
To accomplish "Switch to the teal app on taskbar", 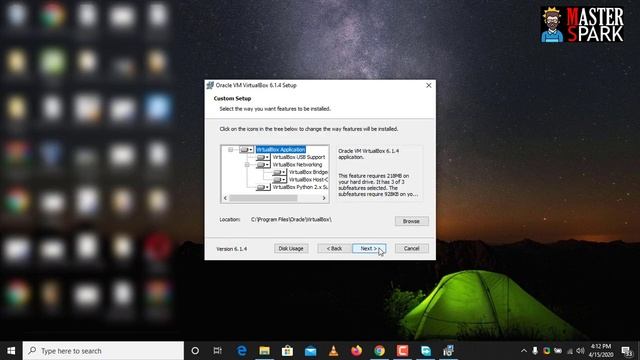I will point(426,351).
